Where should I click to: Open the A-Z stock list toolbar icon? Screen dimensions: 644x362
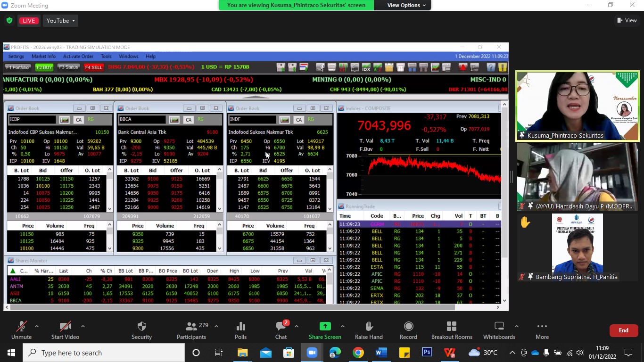tap(378, 67)
